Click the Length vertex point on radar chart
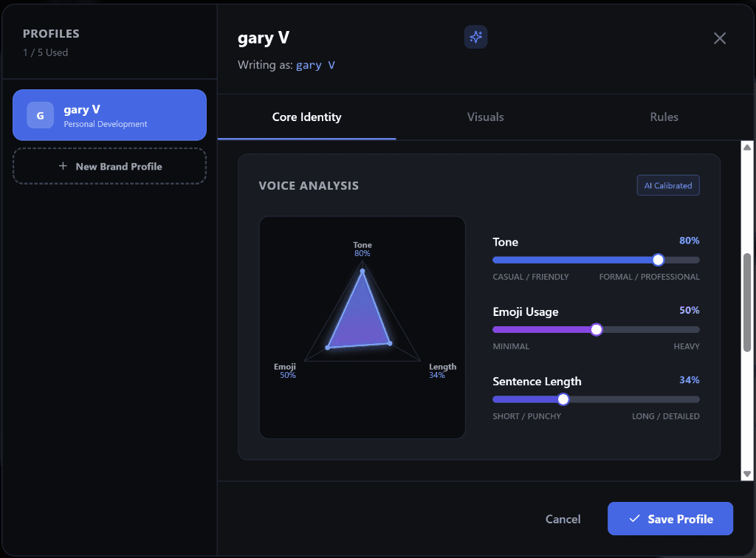 point(390,342)
